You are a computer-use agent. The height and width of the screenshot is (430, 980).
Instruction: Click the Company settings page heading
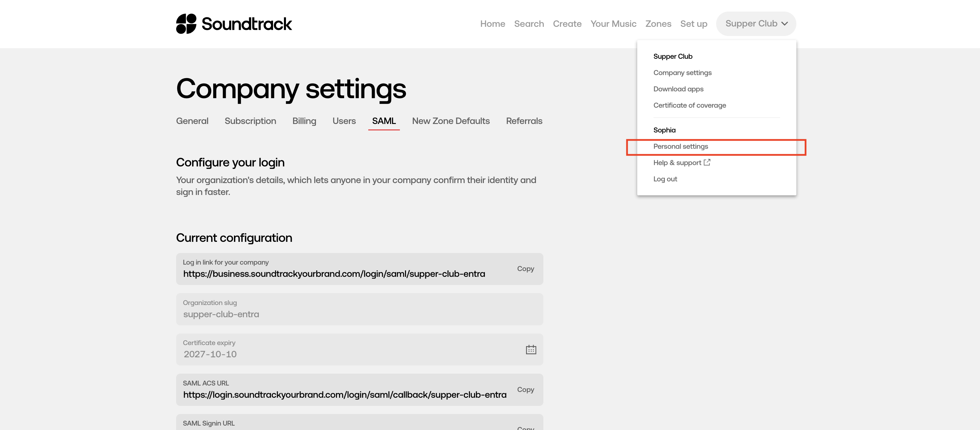point(291,89)
